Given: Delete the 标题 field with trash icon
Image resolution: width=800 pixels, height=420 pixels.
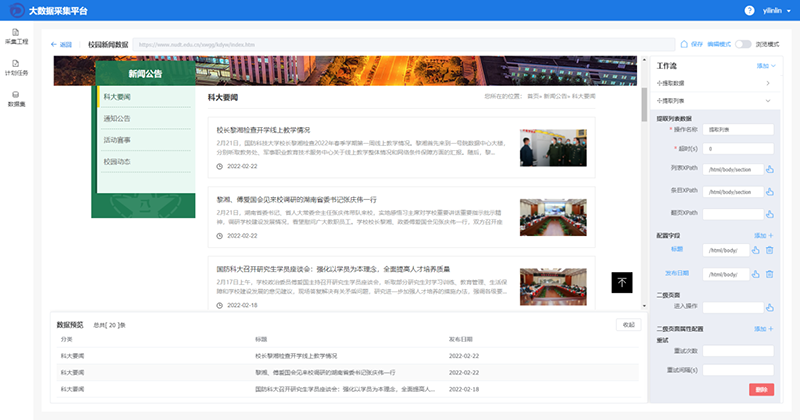Looking at the screenshot, I should click(769, 250).
